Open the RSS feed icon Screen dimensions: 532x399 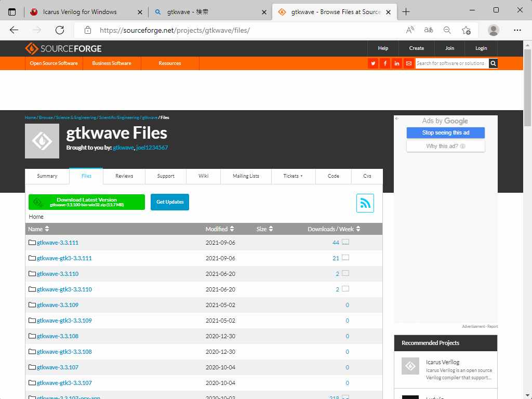pyautogui.click(x=365, y=203)
